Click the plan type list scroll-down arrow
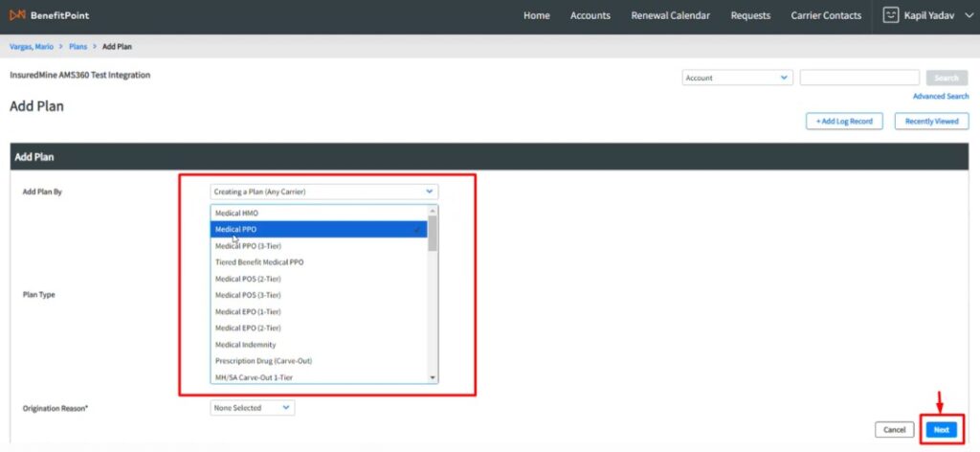This screenshot has width=980, height=452. click(x=434, y=377)
